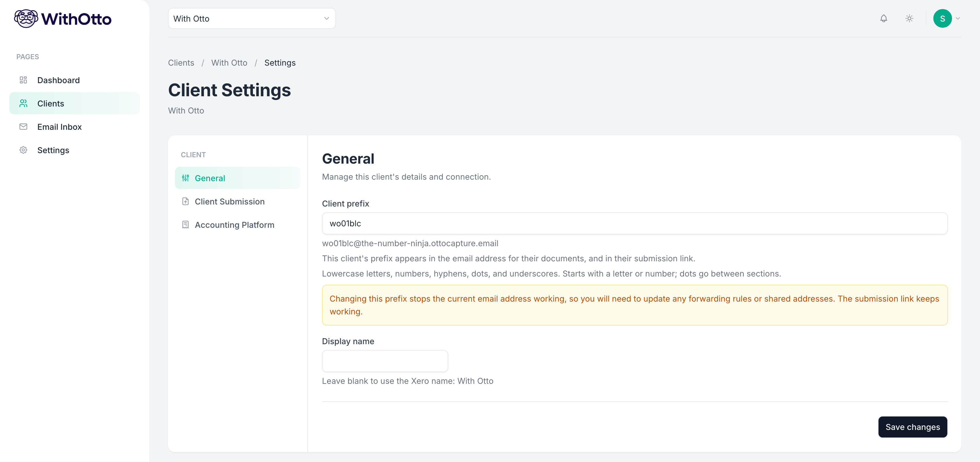Click the Client Submission document icon
The image size is (980, 462).
(x=185, y=201)
